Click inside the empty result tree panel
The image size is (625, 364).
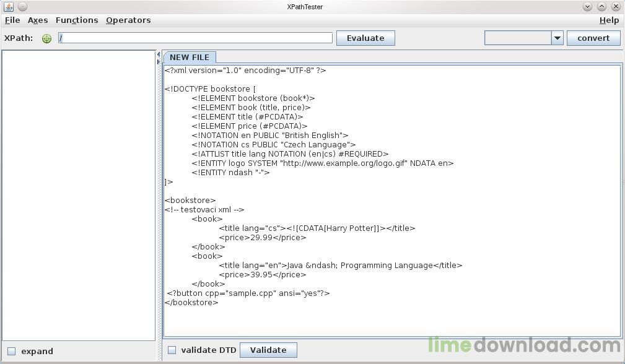(x=79, y=195)
